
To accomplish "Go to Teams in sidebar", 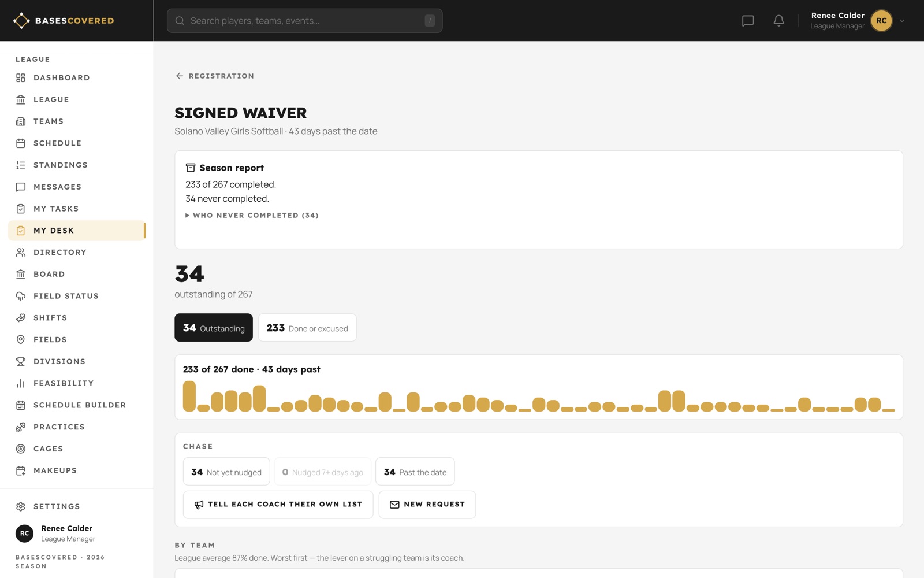I will coord(77,121).
